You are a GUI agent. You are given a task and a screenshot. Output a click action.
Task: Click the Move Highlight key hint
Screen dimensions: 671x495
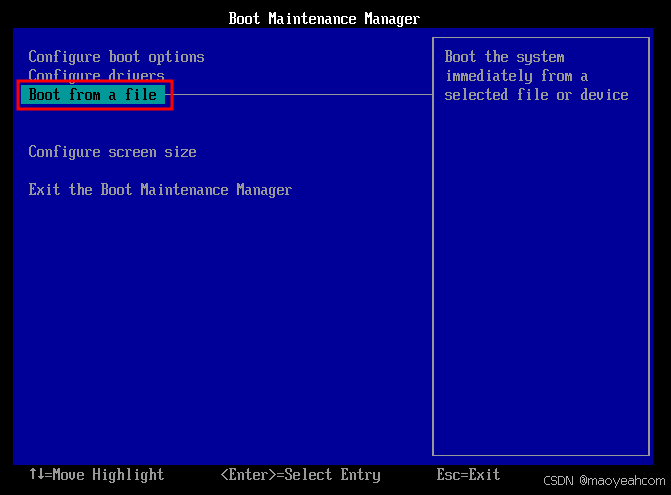[x=97, y=474]
